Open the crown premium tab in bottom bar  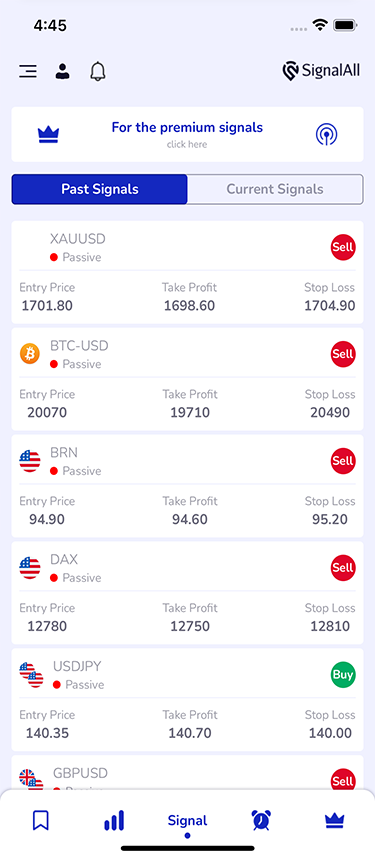(334, 820)
